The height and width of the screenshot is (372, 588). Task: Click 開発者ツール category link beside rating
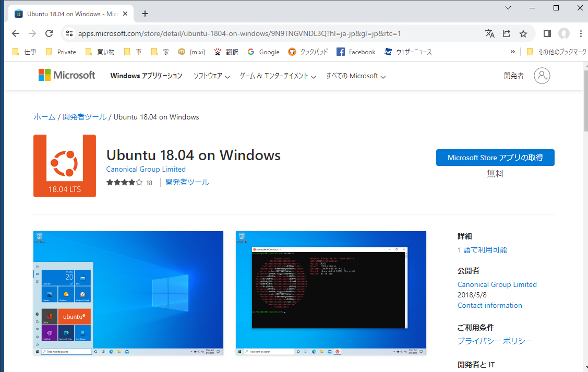click(187, 182)
